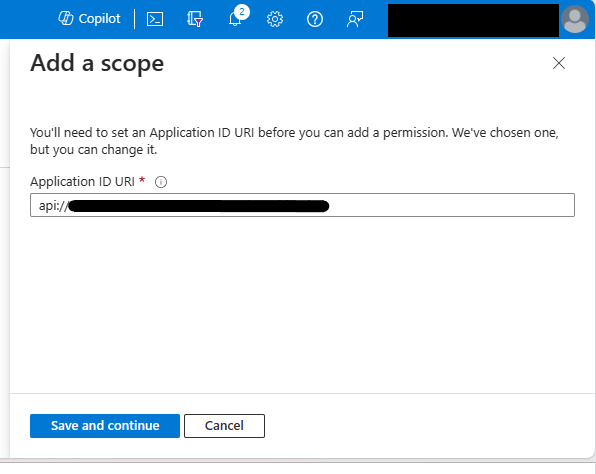Open the portal settings gear icon
This screenshot has width=596, height=474.
tap(275, 19)
